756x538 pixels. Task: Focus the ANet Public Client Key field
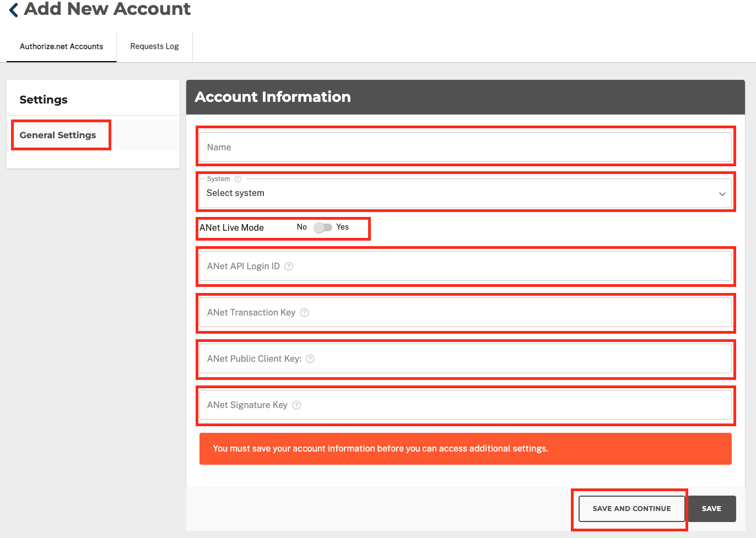pyautogui.click(x=466, y=358)
